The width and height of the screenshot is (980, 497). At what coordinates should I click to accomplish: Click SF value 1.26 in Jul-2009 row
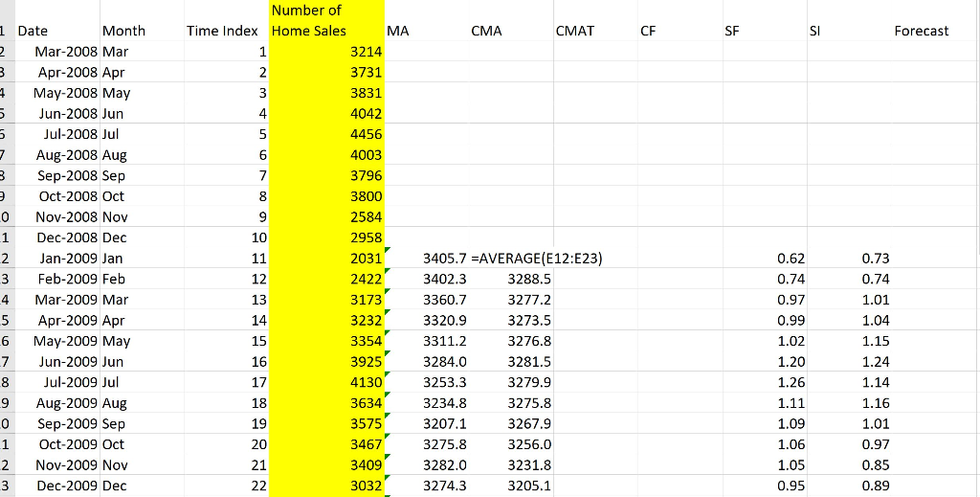click(x=764, y=382)
